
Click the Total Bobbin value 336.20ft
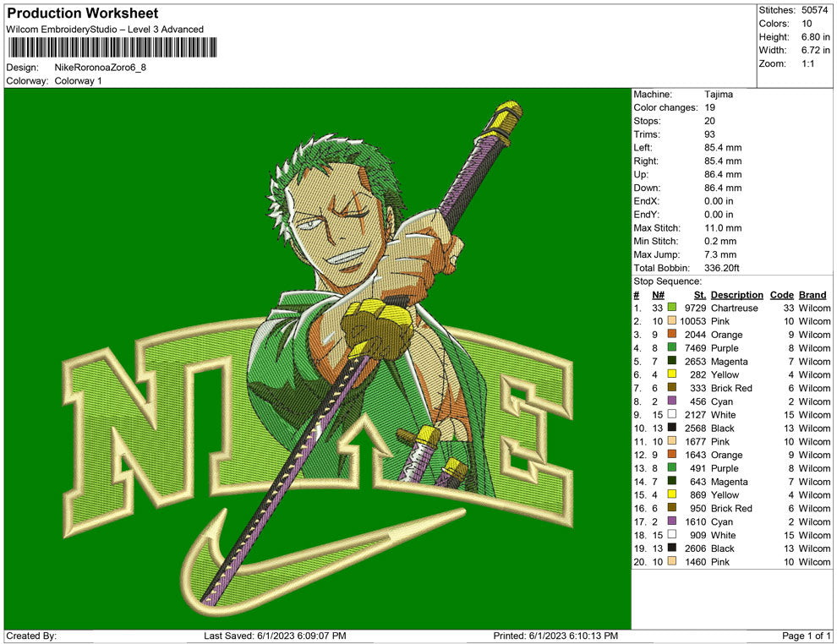(x=722, y=268)
